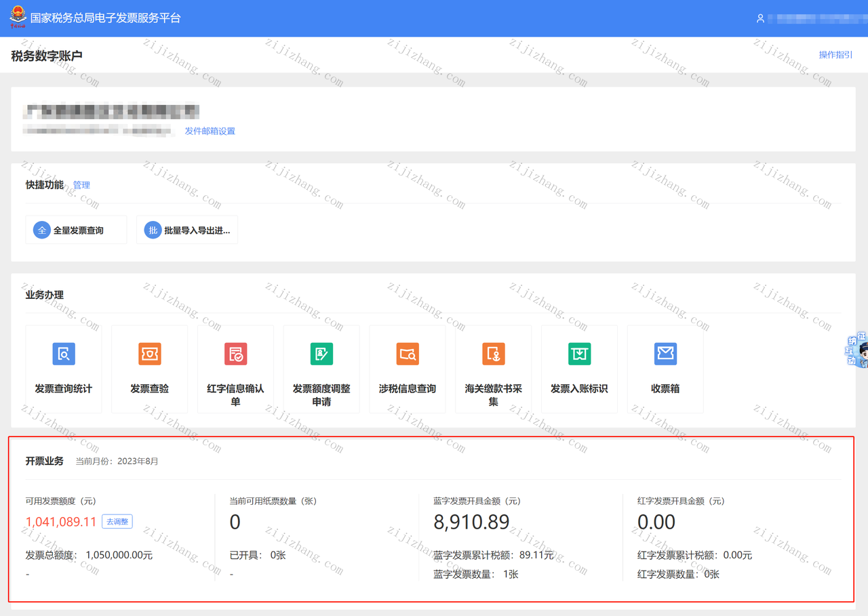Click the 税务数字账户 page heading
The image size is (868, 616).
tap(47, 56)
